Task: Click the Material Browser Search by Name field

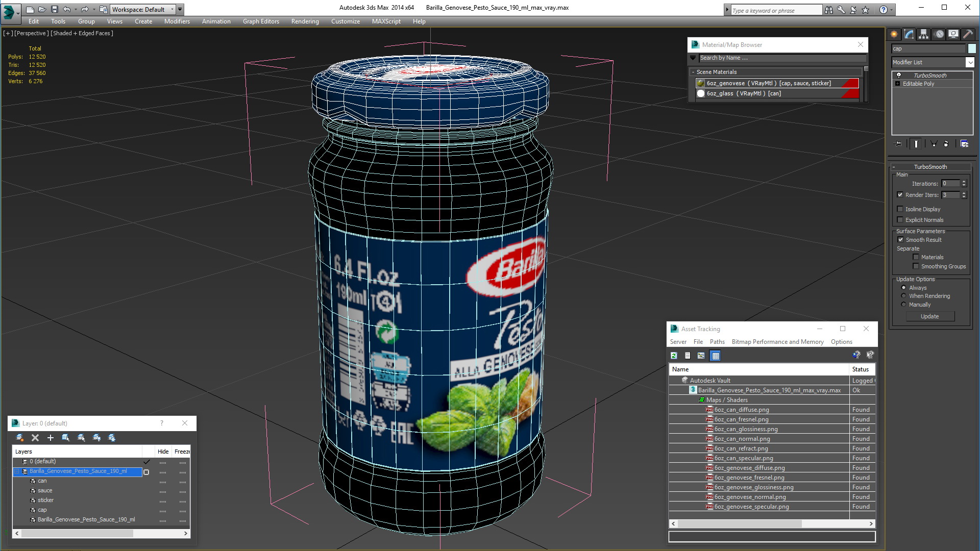Action: tap(782, 58)
